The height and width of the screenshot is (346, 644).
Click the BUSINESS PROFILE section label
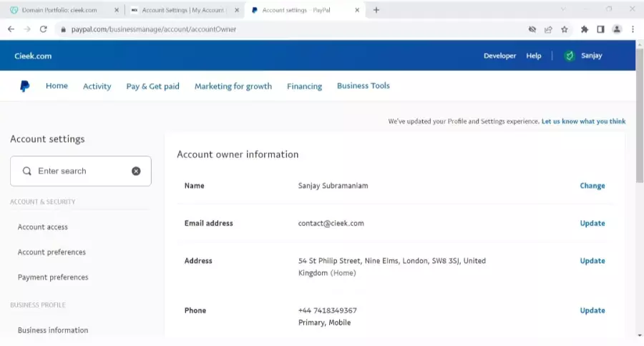[x=38, y=305]
